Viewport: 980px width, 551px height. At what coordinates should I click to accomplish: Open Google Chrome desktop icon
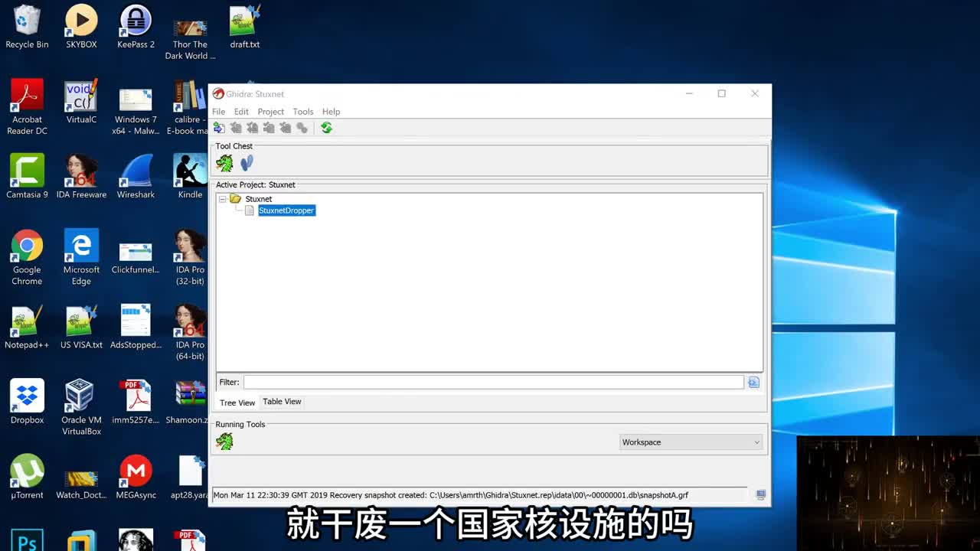pos(27,257)
